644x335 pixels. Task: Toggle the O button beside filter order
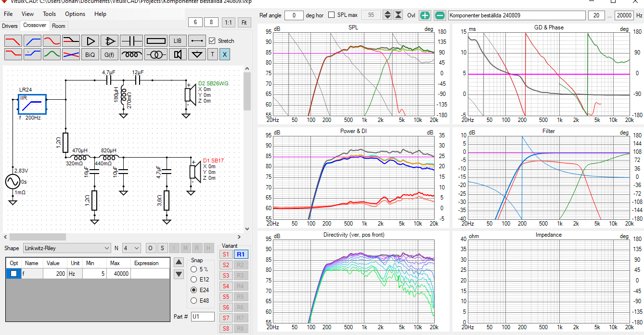tap(150, 248)
